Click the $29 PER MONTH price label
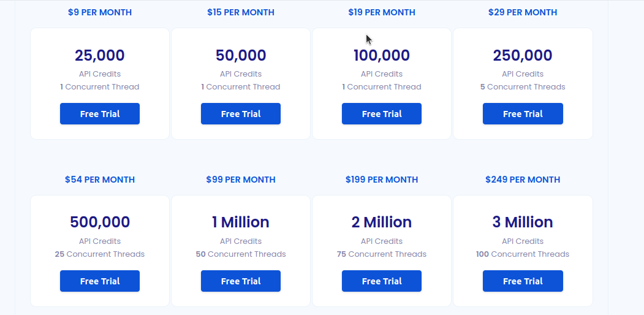 [523, 12]
